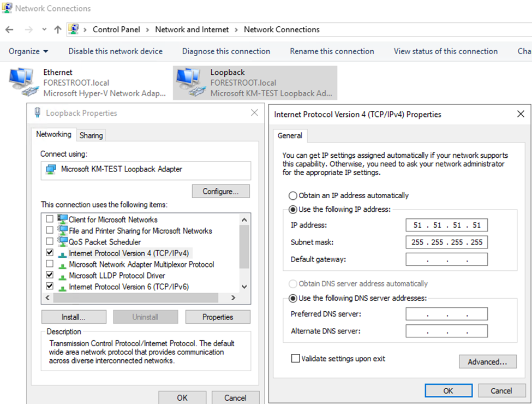Navigate to Network and Internet breadcrumb
Image resolution: width=532 pixels, height=404 pixels.
[192, 29]
